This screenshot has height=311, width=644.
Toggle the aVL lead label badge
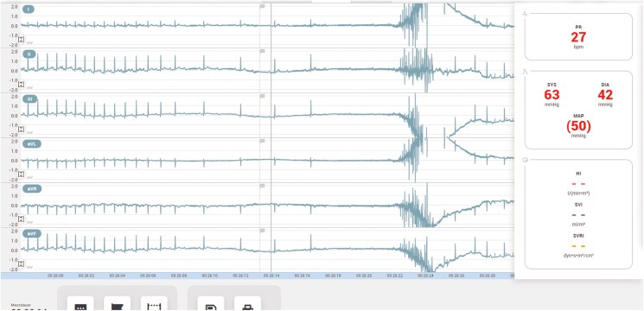tap(32, 143)
